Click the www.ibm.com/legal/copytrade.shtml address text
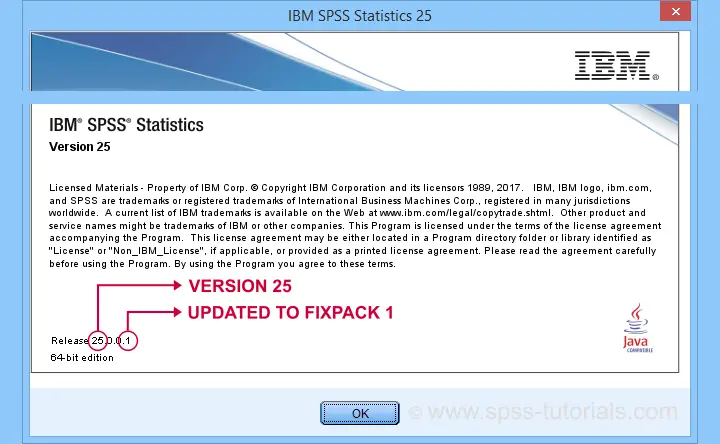The width and height of the screenshot is (720, 444). coord(465,213)
